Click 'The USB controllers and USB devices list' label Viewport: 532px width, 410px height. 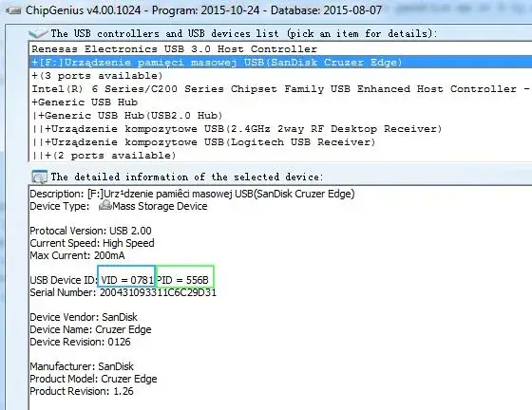tap(243, 33)
